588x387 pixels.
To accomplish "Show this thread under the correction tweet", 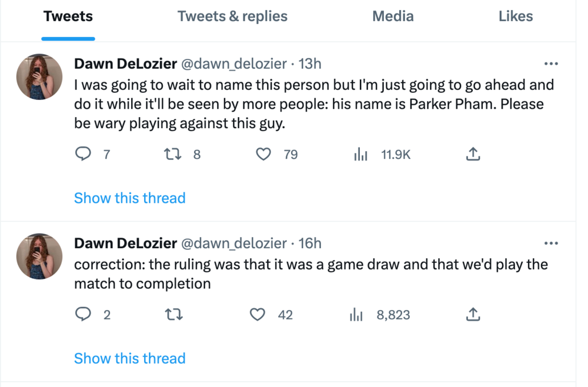I will [x=129, y=358].
